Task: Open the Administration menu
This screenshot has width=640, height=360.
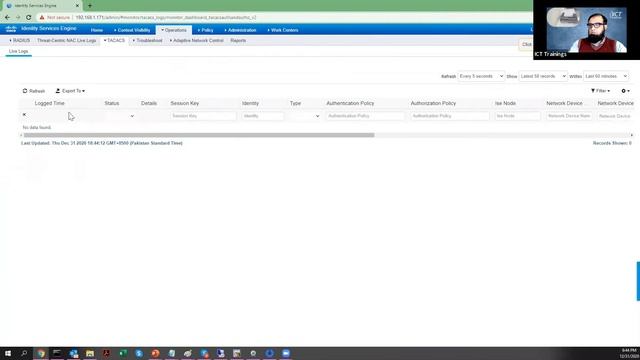Action: coord(240,30)
